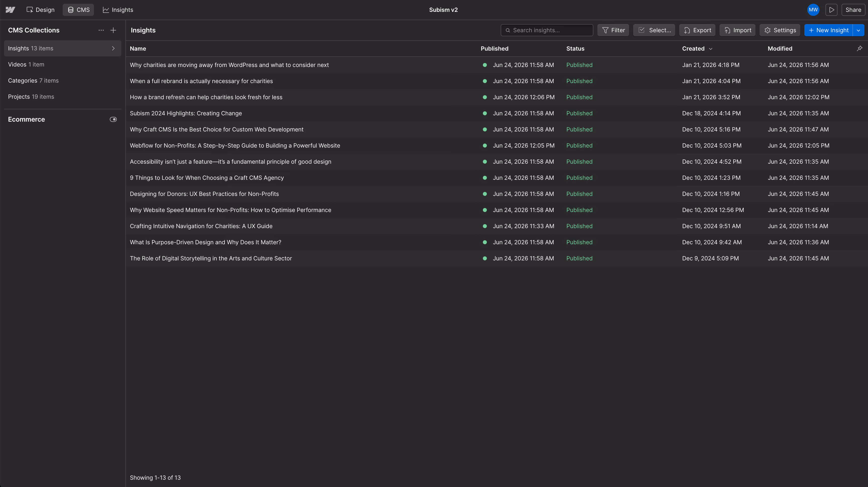This screenshot has width=868, height=487.
Task: Expand the Insights collection chevron
Action: click(113, 49)
